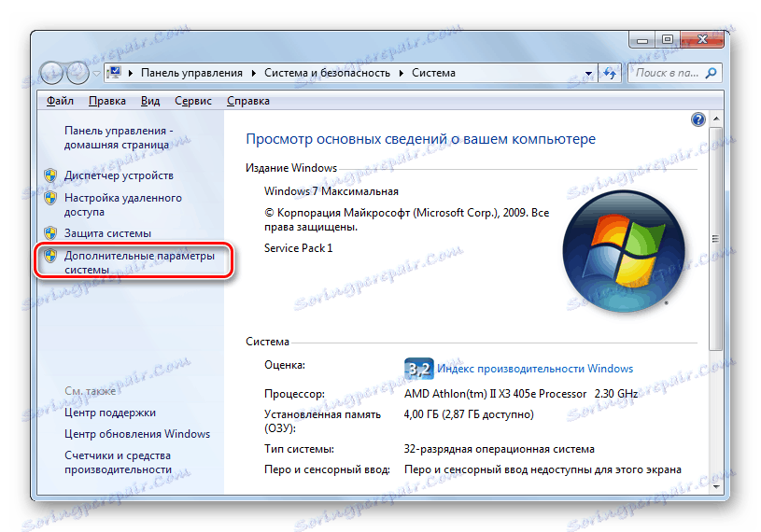Open the Файл menu
The height and width of the screenshot is (532, 761).
[x=60, y=101]
